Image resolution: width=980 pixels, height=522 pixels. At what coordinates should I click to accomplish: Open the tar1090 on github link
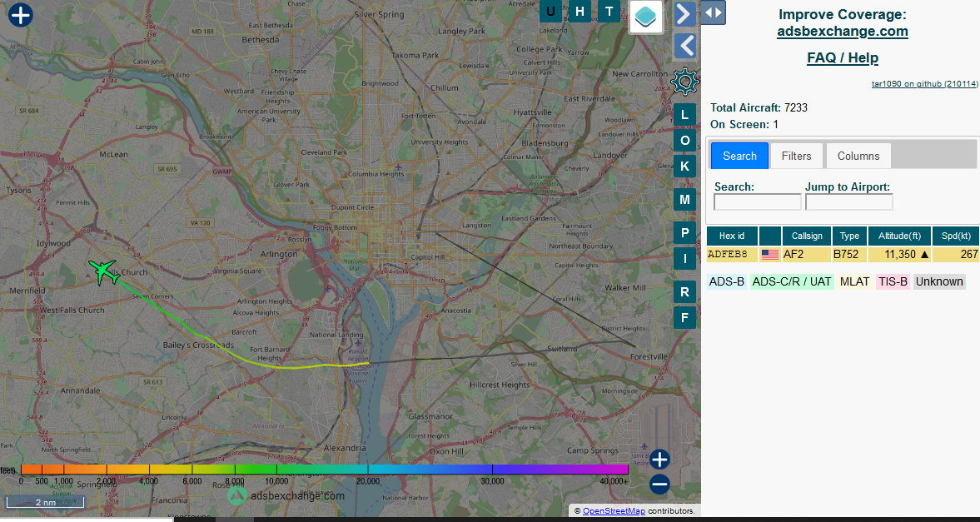[925, 84]
